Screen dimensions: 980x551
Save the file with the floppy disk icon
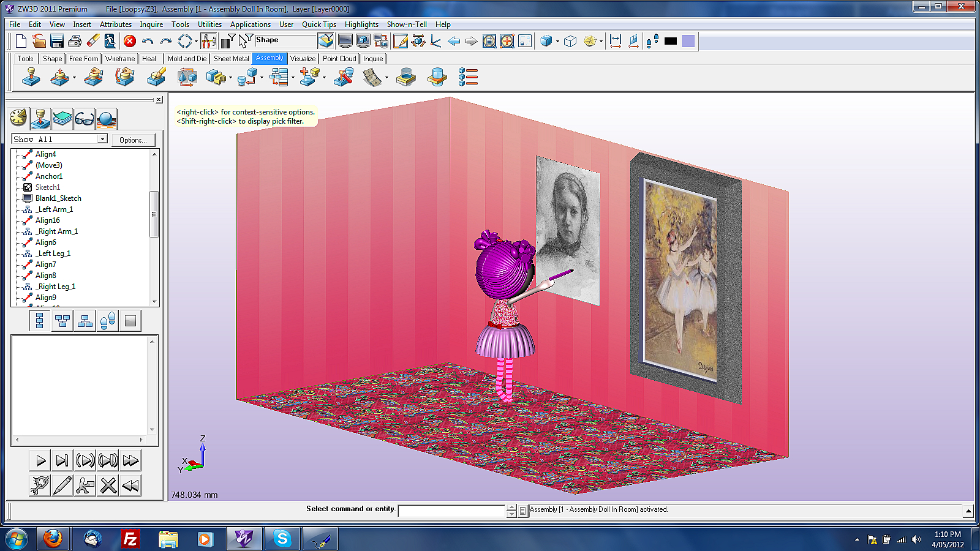[x=57, y=41]
